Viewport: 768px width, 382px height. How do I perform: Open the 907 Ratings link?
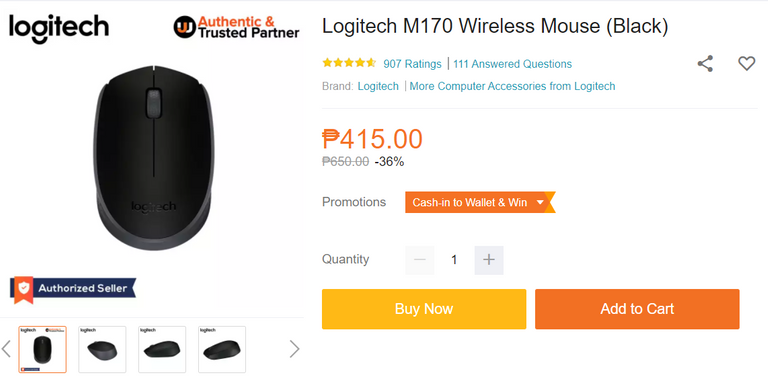(x=412, y=64)
